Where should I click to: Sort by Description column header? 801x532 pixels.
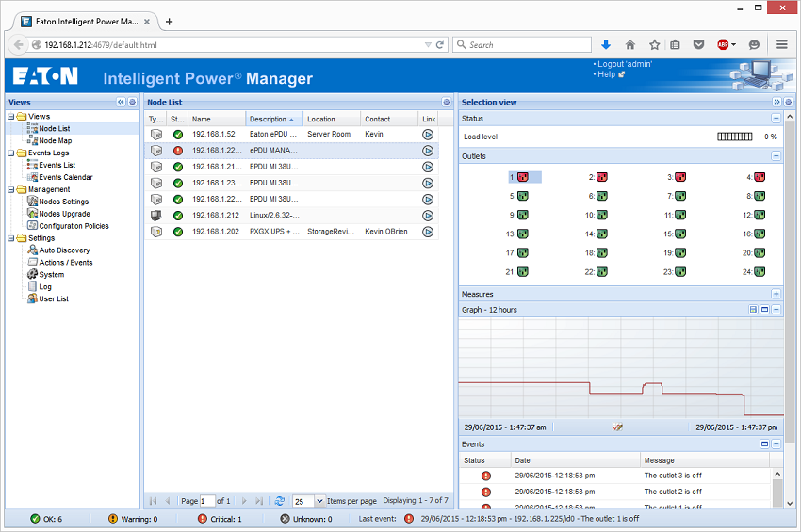tap(274, 119)
